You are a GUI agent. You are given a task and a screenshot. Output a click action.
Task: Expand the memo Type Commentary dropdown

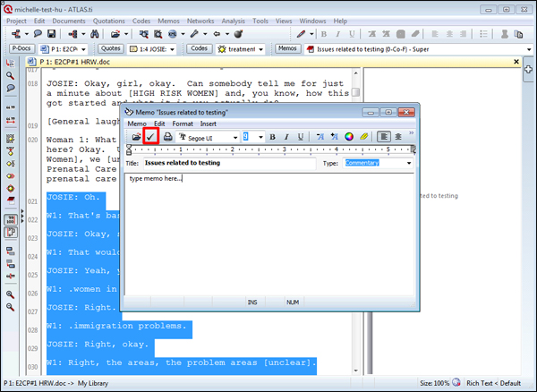(409, 164)
